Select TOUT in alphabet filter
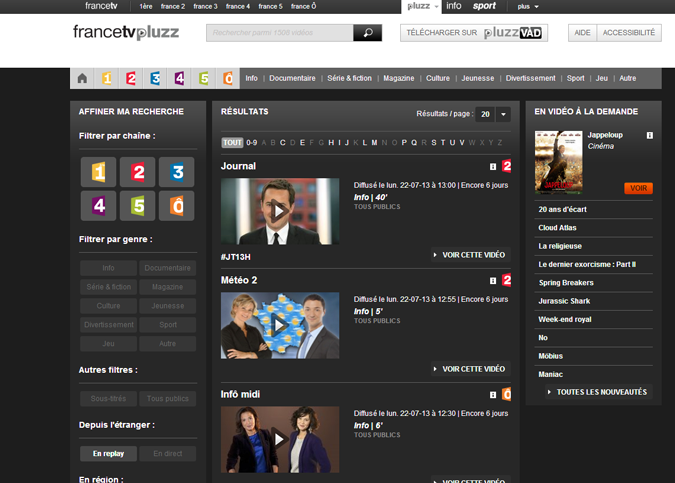Image resolution: width=675 pixels, height=483 pixels. coord(232,142)
